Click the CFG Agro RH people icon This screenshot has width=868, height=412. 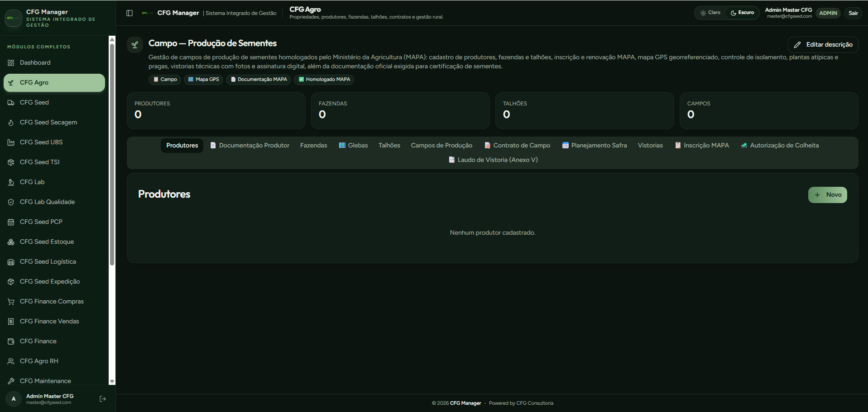tap(11, 361)
